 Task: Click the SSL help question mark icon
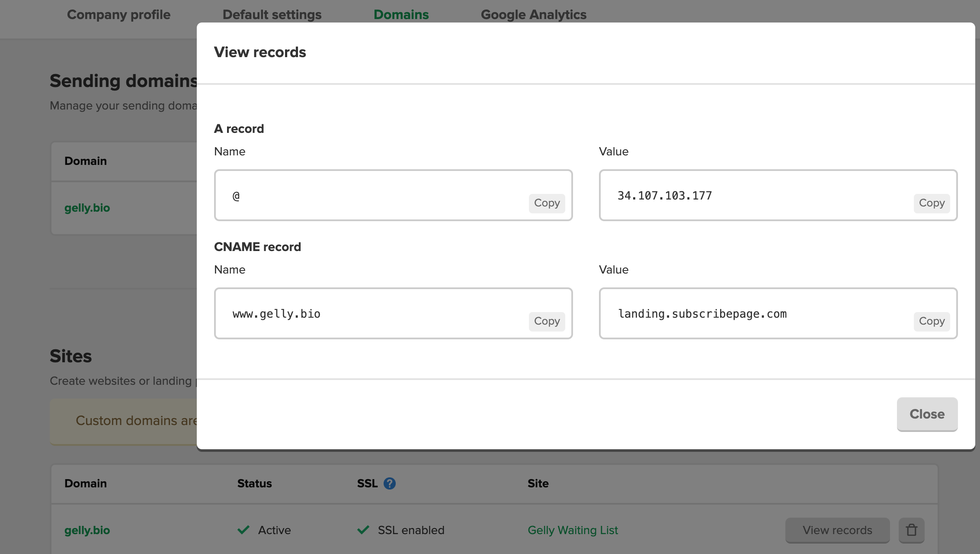click(390, 483)
